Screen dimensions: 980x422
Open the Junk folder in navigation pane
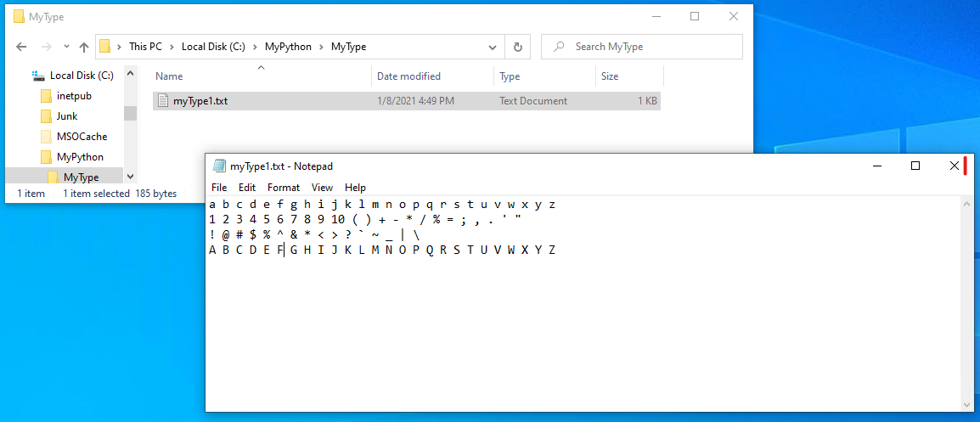[x=66, y=116]
